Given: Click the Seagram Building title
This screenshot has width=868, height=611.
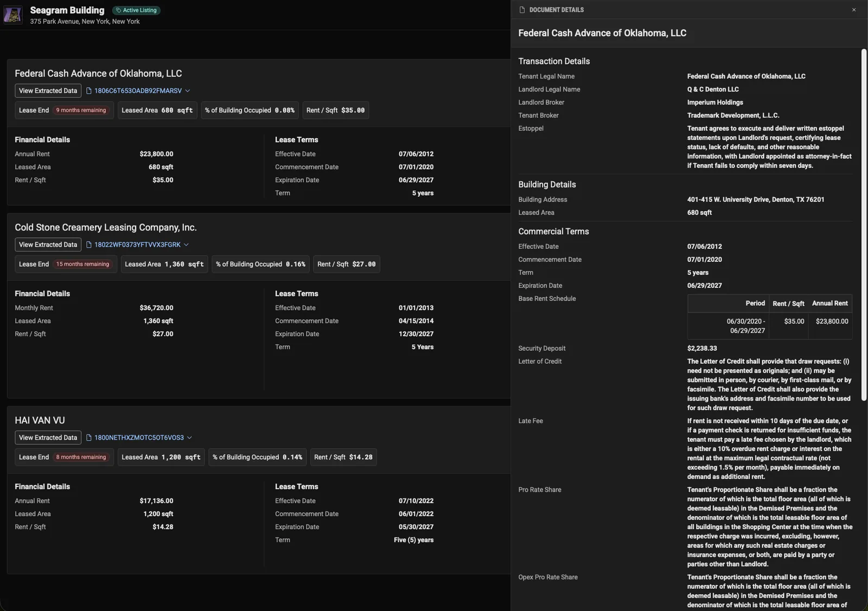Looking at the screenshot, I should click(x=67, y=10).
